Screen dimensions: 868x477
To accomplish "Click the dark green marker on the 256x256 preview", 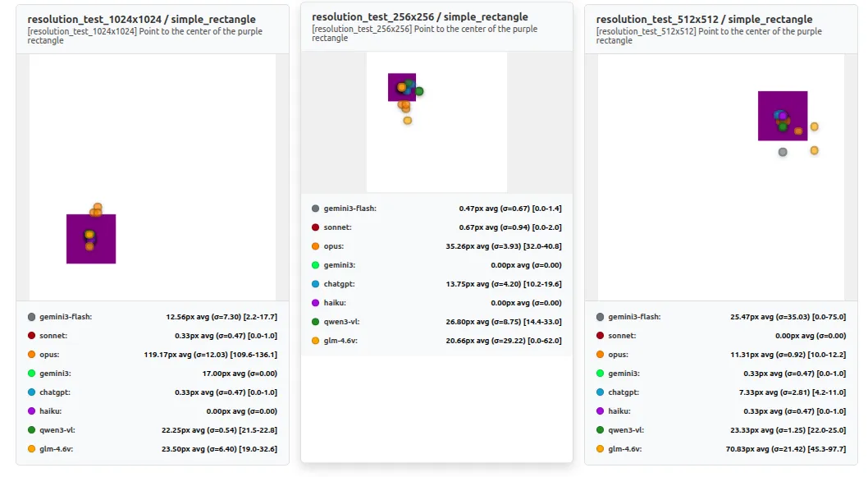I will click(x=419, y=91).
